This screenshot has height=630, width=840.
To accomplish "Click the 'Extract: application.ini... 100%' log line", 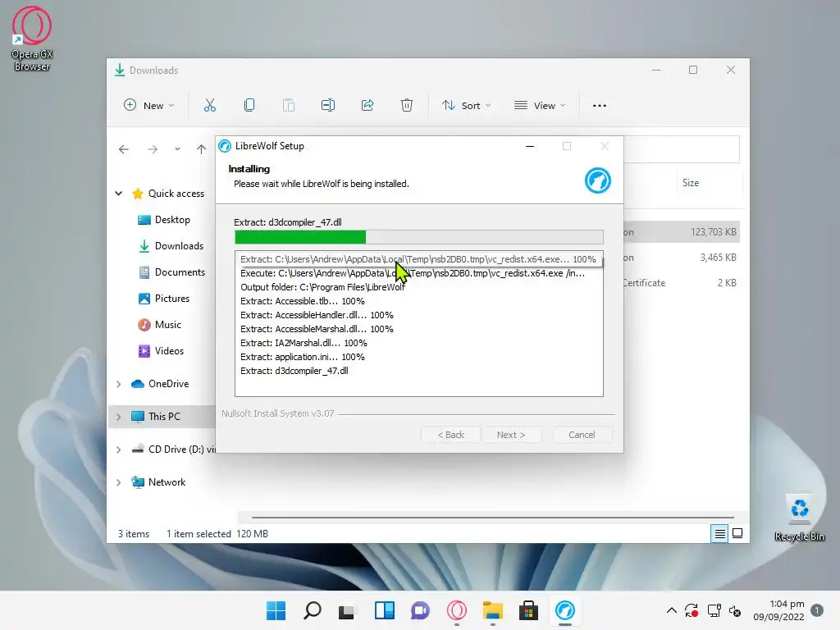I will [x=303, y=357].
